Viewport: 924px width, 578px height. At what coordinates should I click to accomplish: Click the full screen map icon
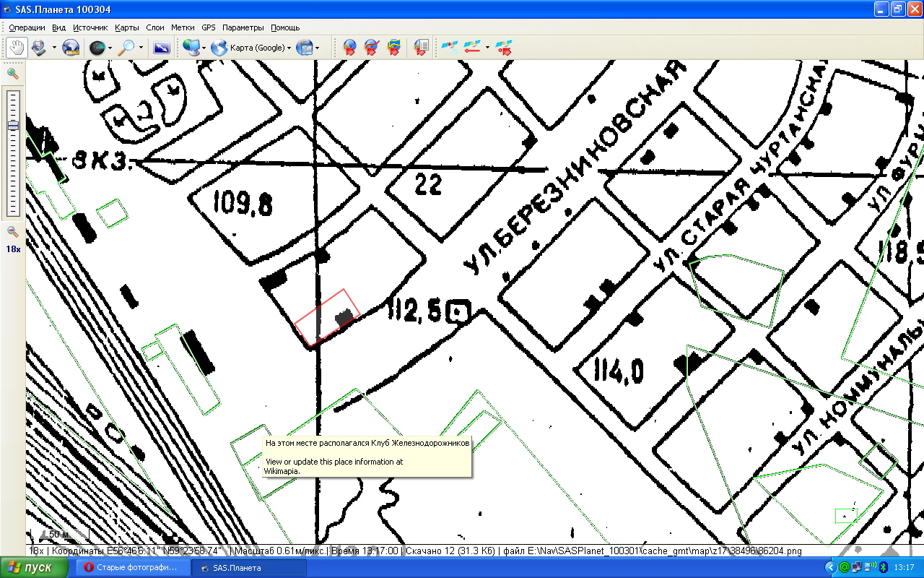coord(162,48)
